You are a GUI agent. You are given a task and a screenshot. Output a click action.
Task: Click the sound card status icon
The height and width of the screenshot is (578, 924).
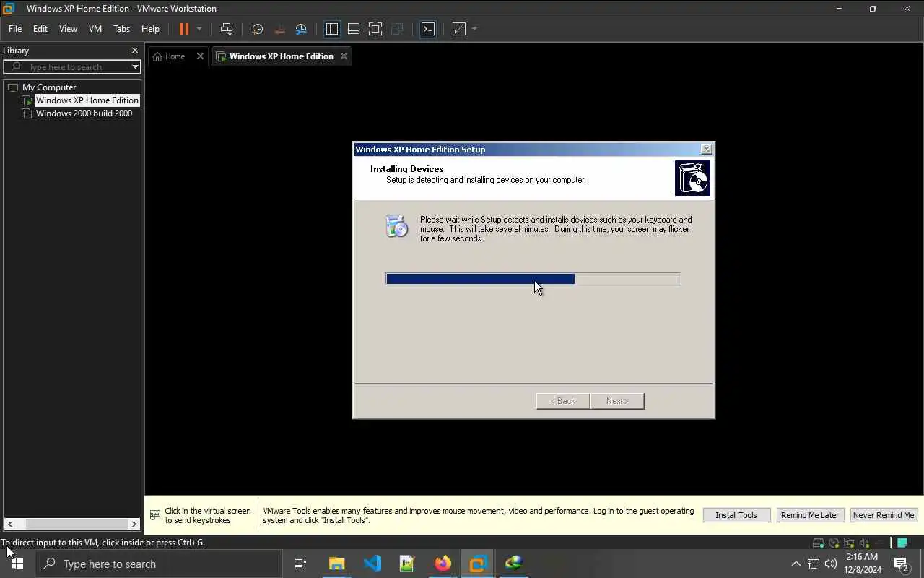tap(864, 543)
